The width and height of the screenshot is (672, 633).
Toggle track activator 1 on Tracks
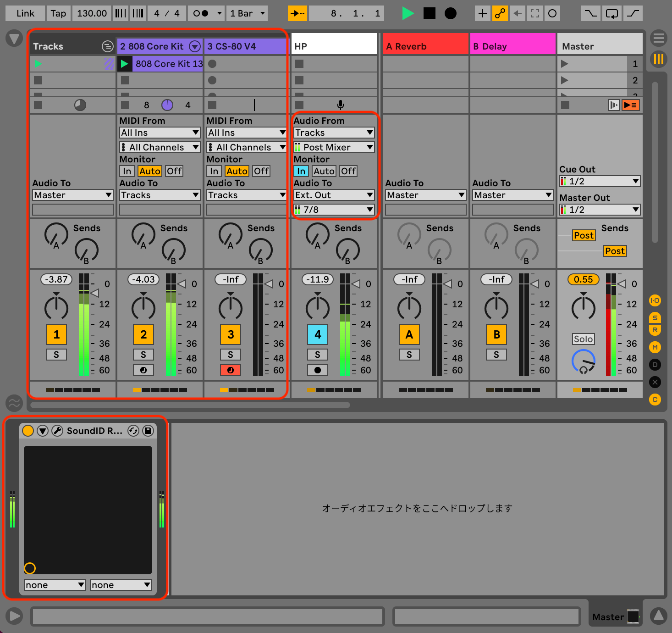[56, 334]
